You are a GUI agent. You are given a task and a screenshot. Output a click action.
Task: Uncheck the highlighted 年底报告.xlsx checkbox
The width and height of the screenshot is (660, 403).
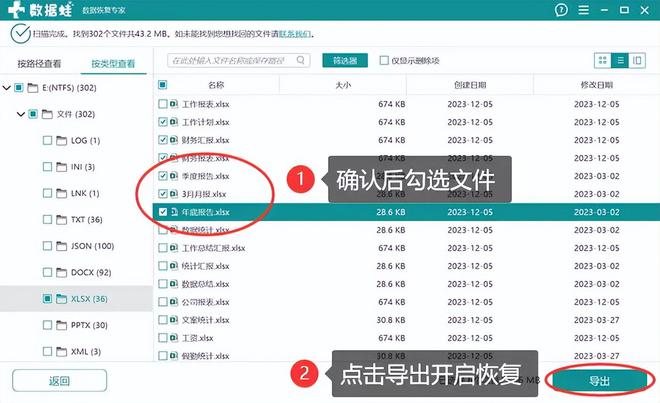point(163,212)
